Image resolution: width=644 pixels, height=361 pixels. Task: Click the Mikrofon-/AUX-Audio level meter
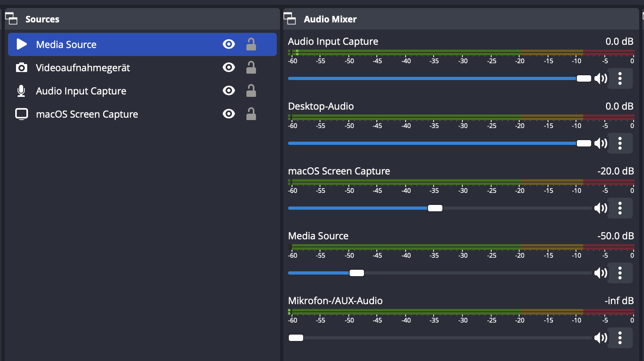[461, 312]
